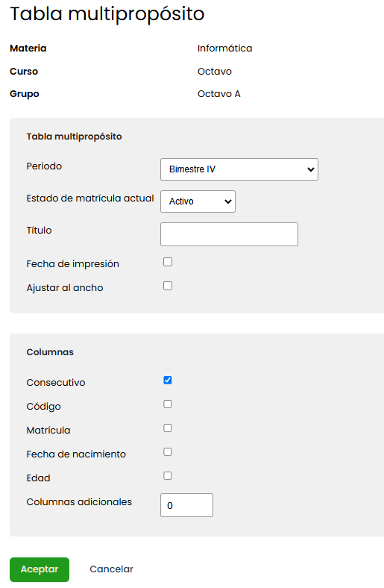Image resolution: width=384 pixels, height=588 pixels.
Task: Click the Consecutivo label text
Action: (56, 383)
